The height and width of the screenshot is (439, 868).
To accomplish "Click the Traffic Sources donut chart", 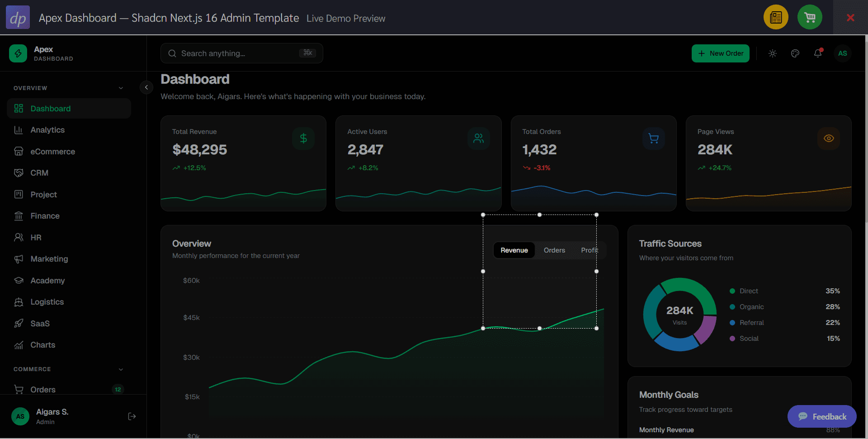I will (679, 315).
